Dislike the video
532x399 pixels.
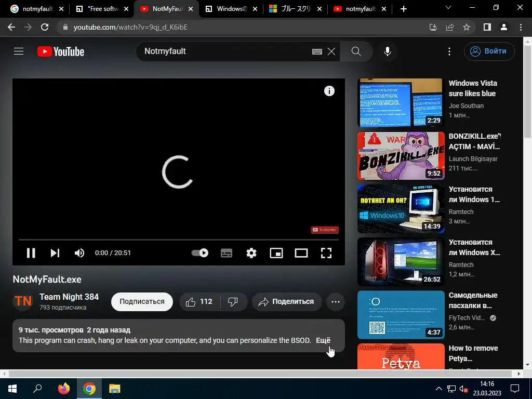click(233, 302)
